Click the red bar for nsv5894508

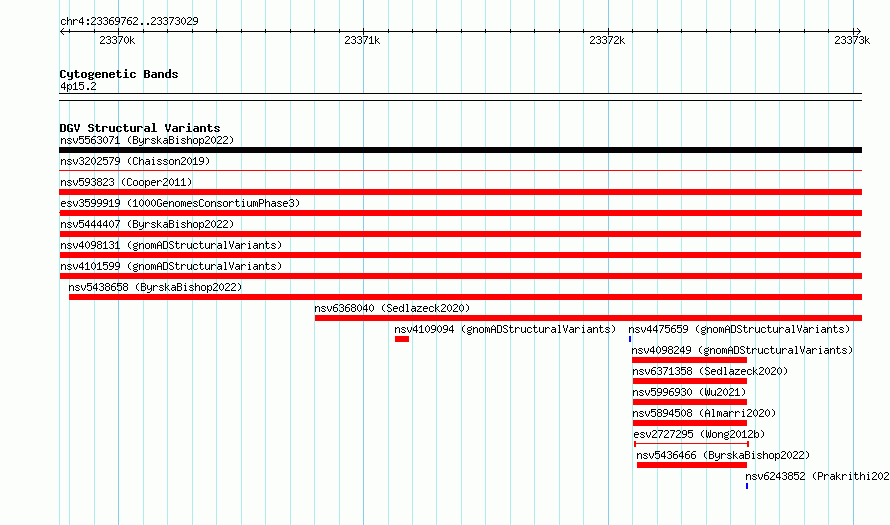(690, 423)
